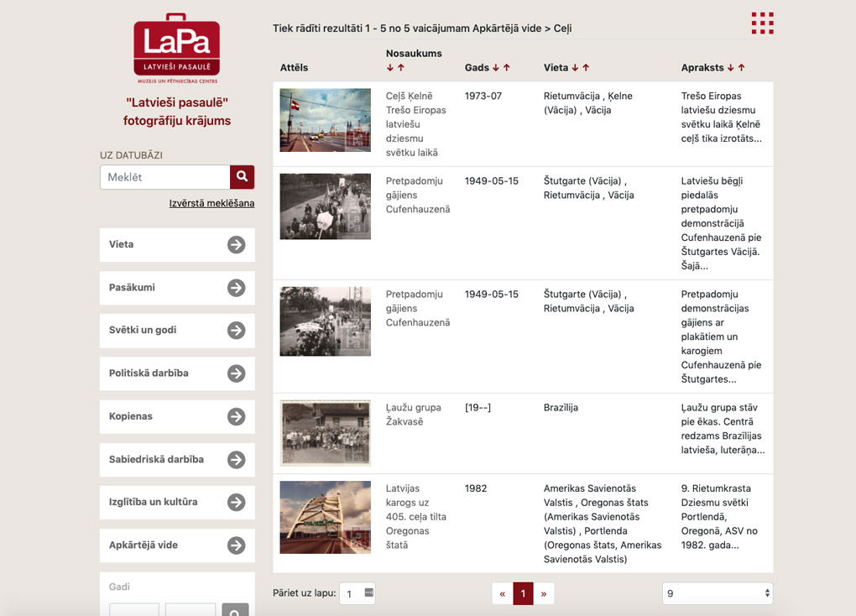Select the date cell 1973-07
Viewport: 856px width, 616px height.
pyautogui.click(x=483, y=96)
